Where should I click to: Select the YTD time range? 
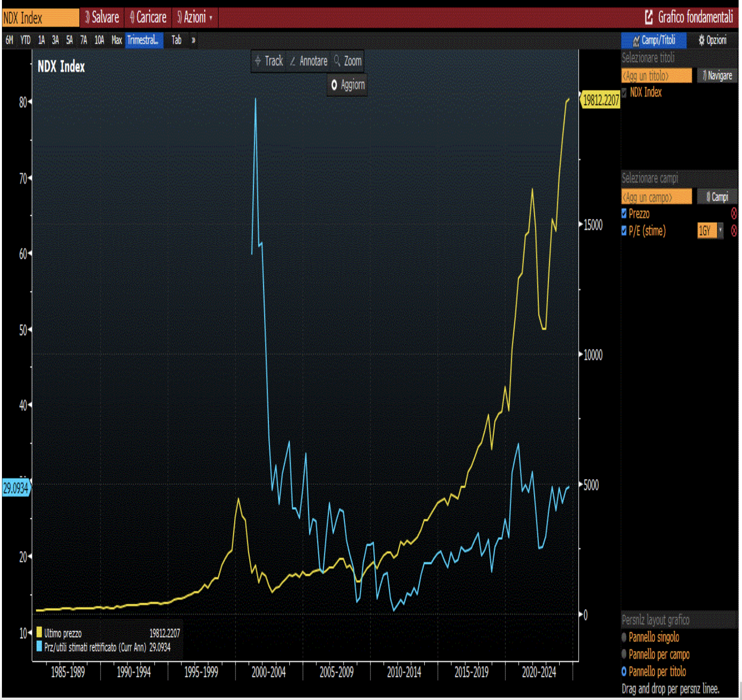coord(25,40)
